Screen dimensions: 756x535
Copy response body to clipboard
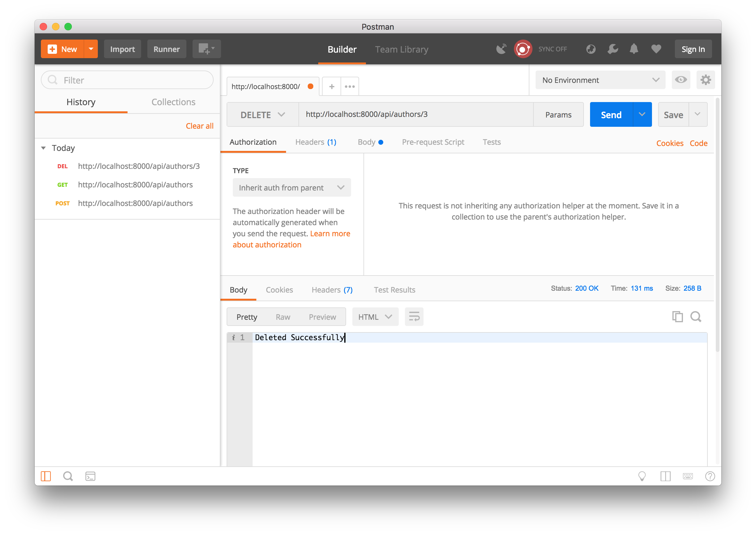(x=677, y=317)
